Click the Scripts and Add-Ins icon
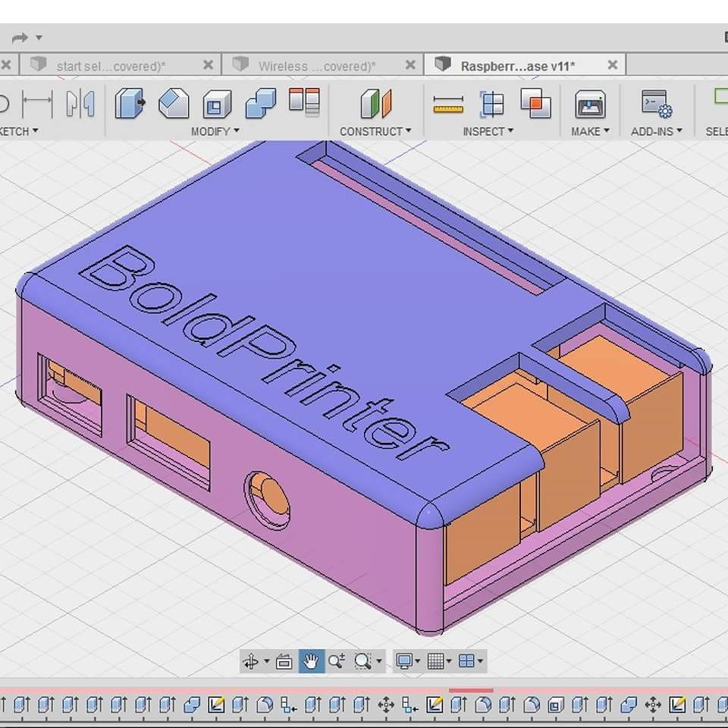Screen dimensions: 728x728 click(657, 104)
